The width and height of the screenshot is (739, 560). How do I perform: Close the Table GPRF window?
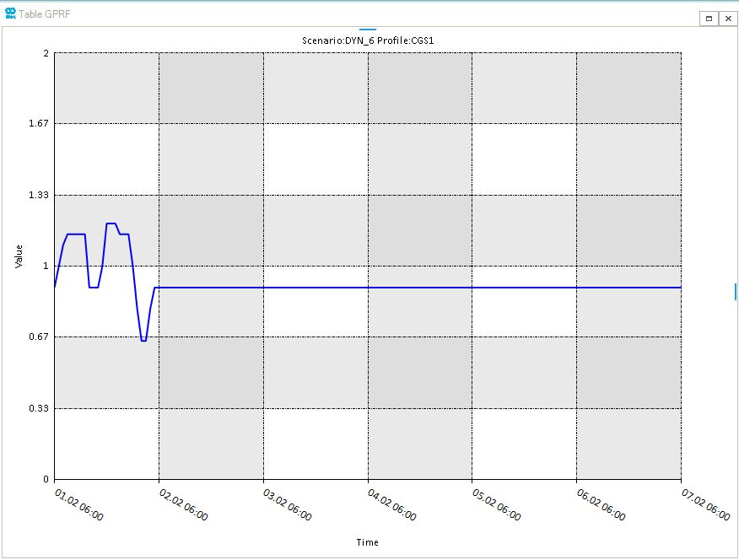pyautogui.click(x=727, y=18)
